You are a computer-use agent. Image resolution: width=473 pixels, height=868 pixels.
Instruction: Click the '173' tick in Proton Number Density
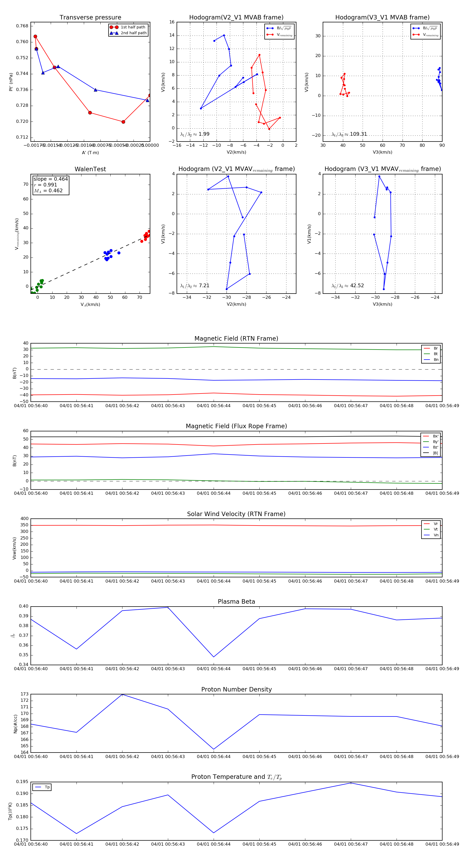pyautogui.click(x=25, y=694)
